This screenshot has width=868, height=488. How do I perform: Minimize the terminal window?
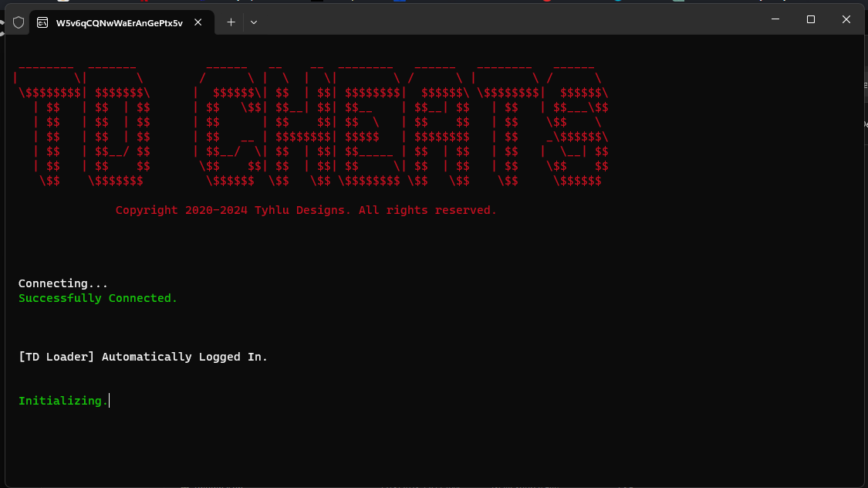pos(775,19)
